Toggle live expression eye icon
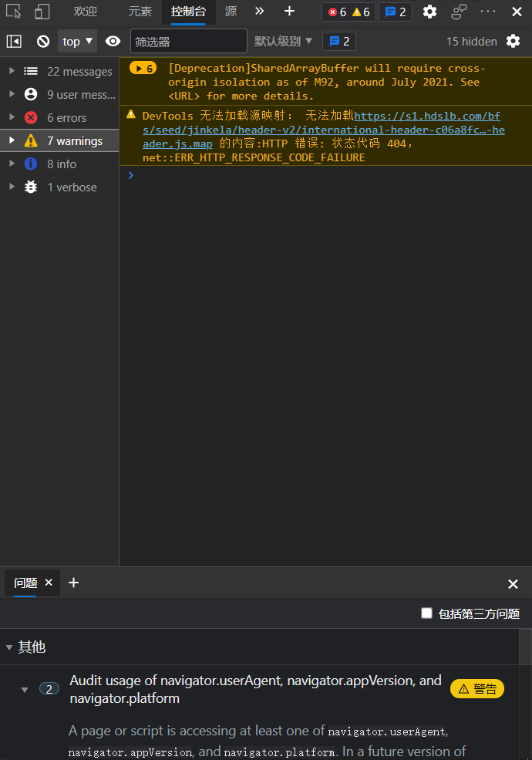 coord(113,41)
